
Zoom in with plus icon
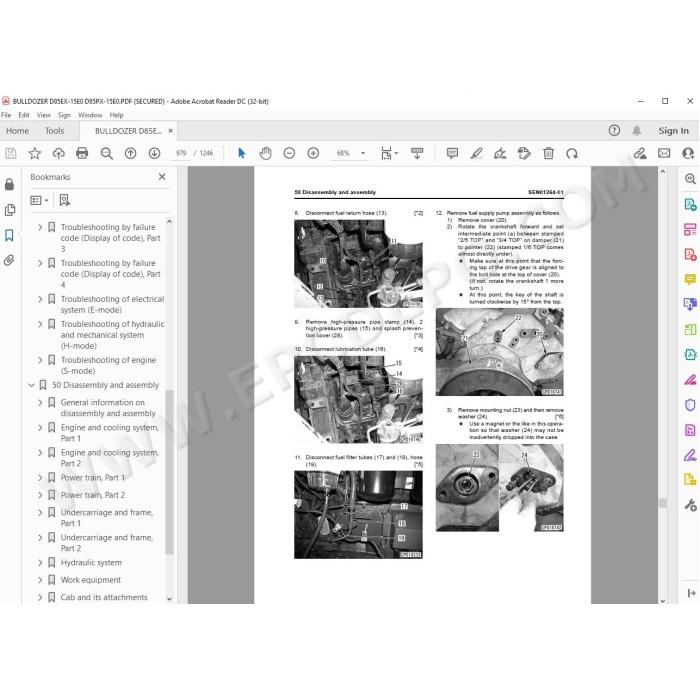(x=313, y=154)
